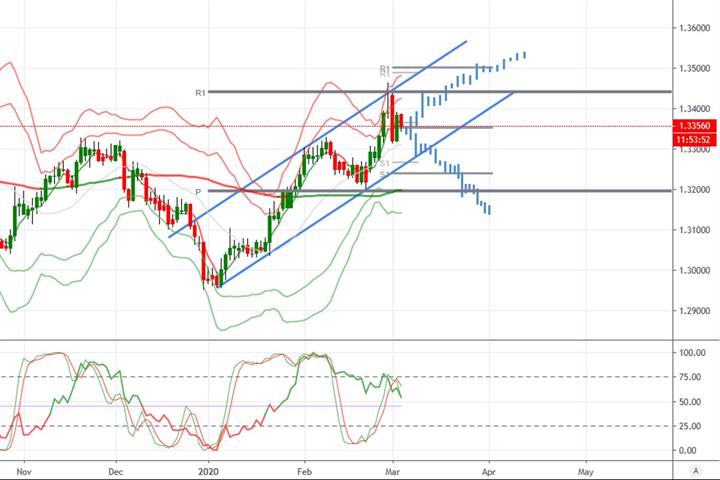Click the Feb label on time axis
This screenshot has height=480, width=720.
[x=304, y=471]
